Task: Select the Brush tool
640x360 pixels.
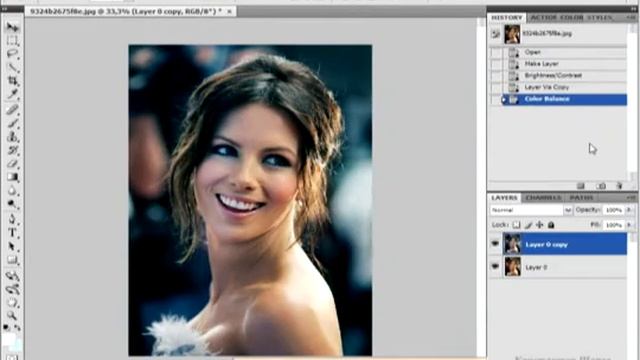Action: click(x=12, y=123)
